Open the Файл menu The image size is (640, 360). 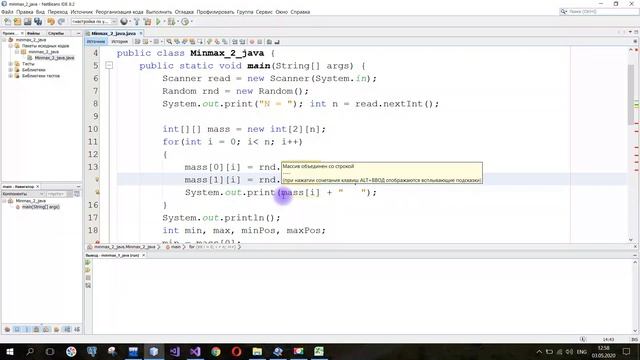coord(7,12)
